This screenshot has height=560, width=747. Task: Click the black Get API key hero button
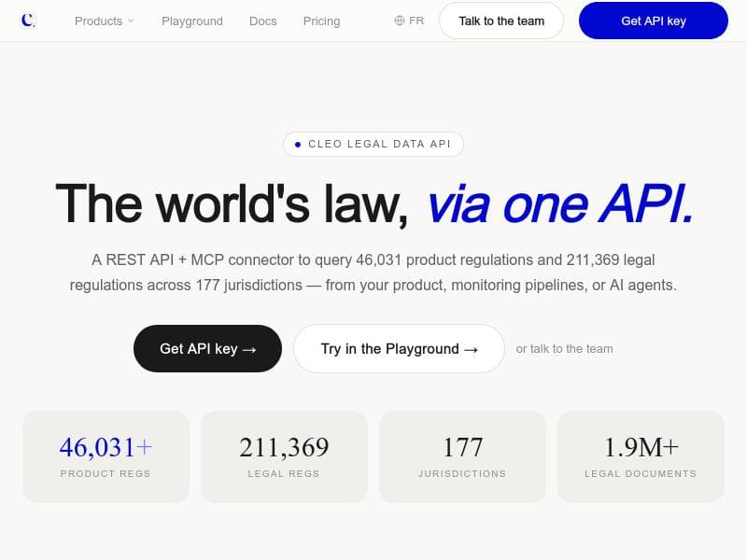[207, 348]
